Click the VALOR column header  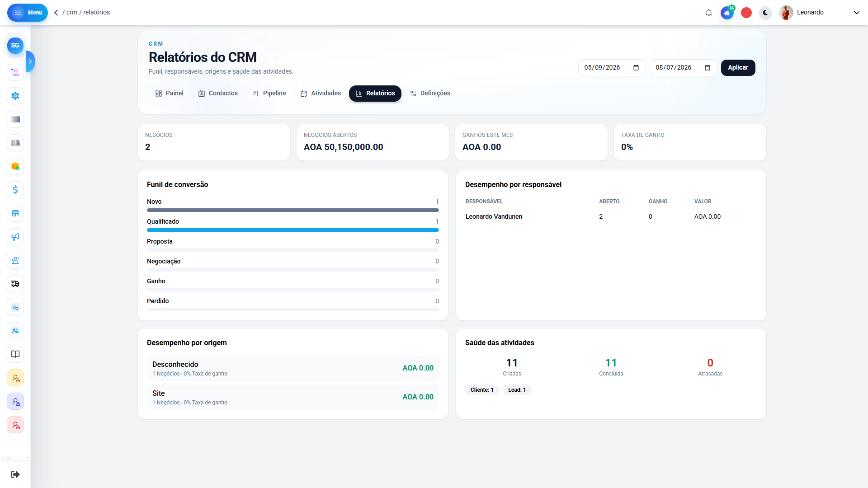coord(703,202)
